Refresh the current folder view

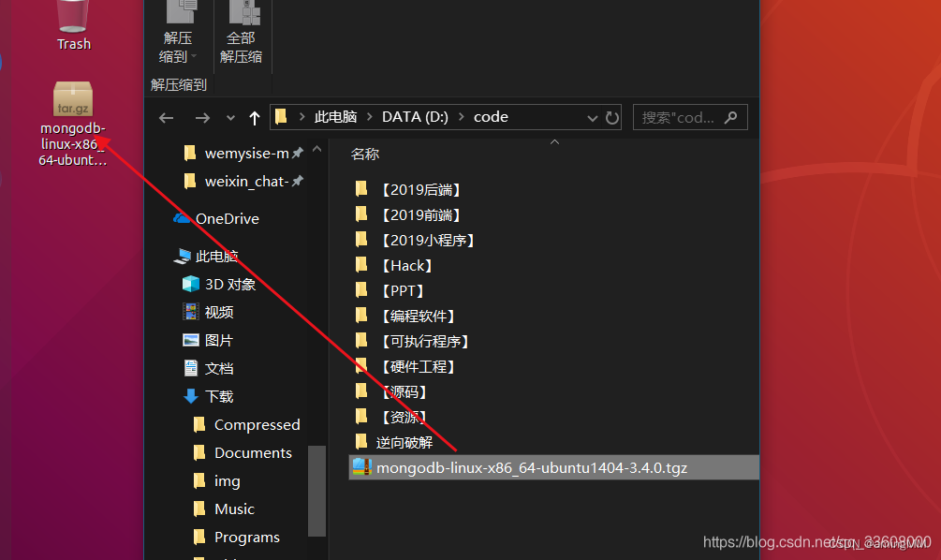click(611, 118)
